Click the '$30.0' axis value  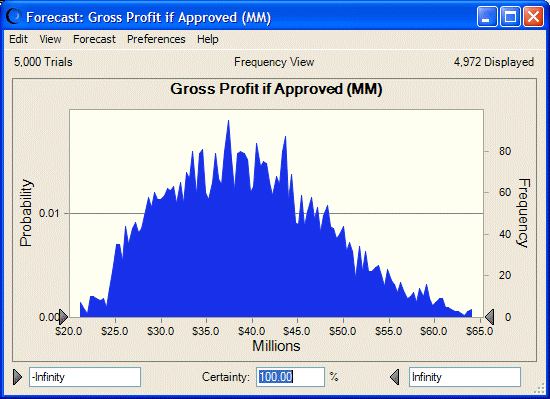pos(161,331)
